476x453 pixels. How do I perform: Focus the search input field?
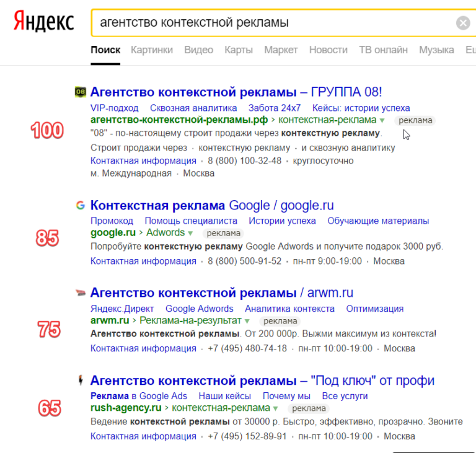pos(273,23)
